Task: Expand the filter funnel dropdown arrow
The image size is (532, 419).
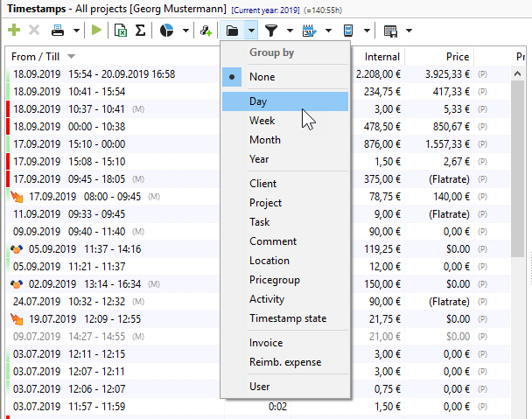Action: tap(290, 31)
